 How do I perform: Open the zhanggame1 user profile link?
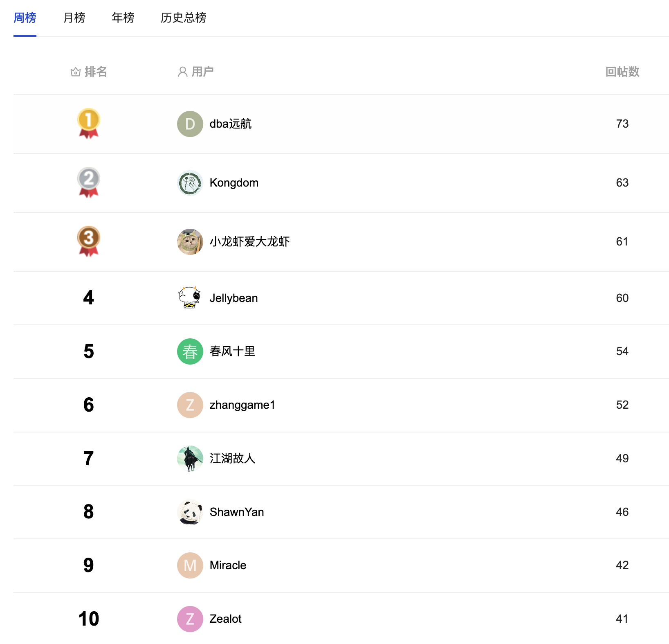click(x=242, y=405)
